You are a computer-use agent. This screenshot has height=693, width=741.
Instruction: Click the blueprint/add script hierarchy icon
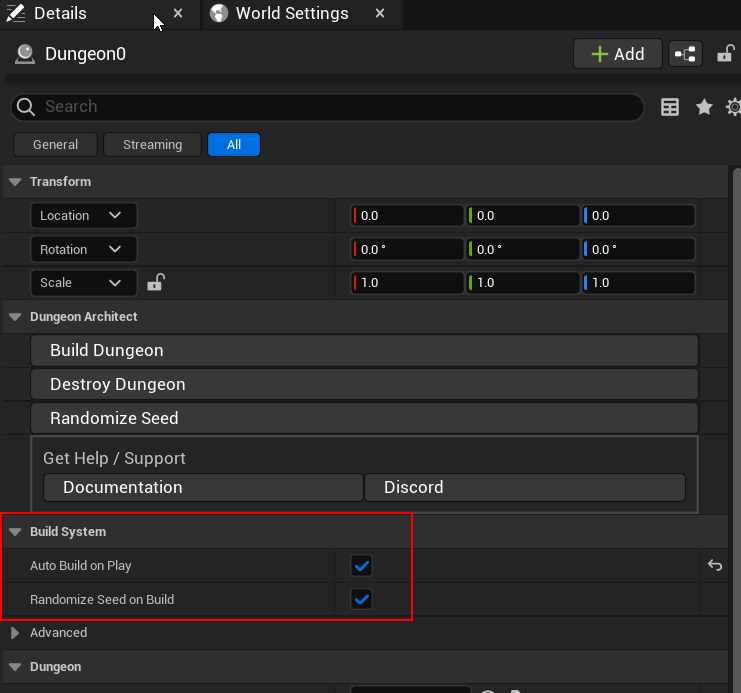(685, 54)
